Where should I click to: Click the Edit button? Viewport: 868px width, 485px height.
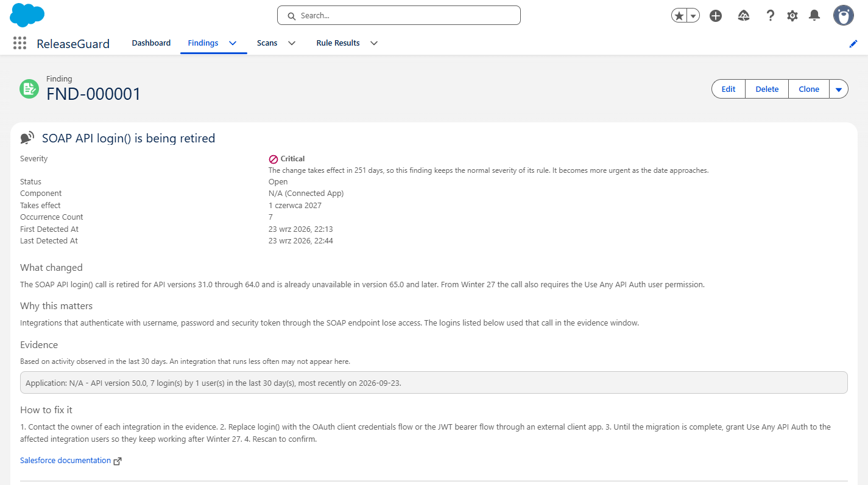tap(729, 89)
